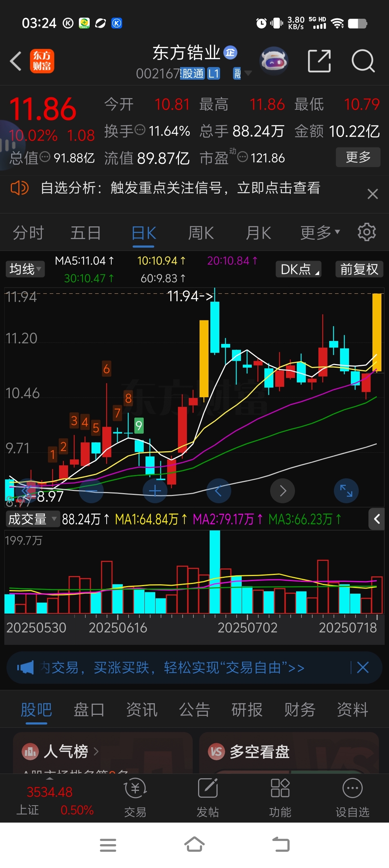This screenshot has width=389, height=868.
Task: Tap the tallest cyan volume bar
Action: 215,572
